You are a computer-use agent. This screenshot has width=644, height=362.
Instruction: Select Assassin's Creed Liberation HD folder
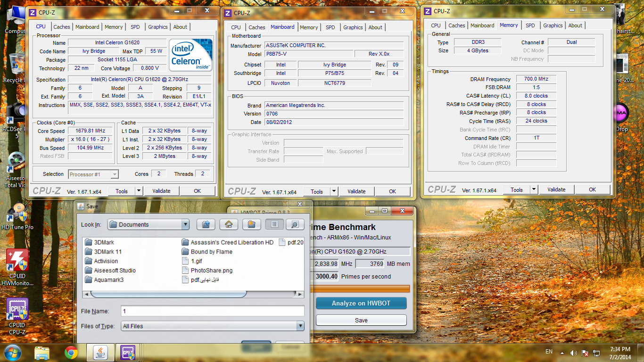(227, 242)
